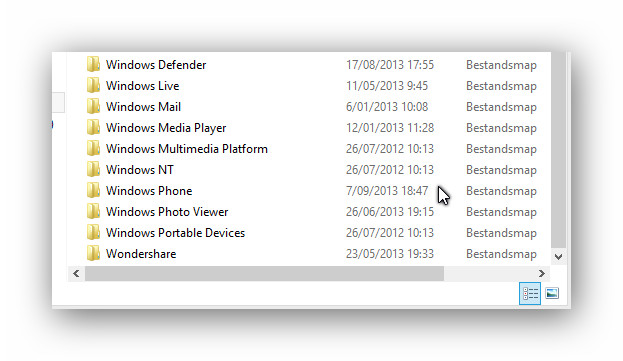
Task: Select the Wondershare folder icon
Action: (93, 253)
